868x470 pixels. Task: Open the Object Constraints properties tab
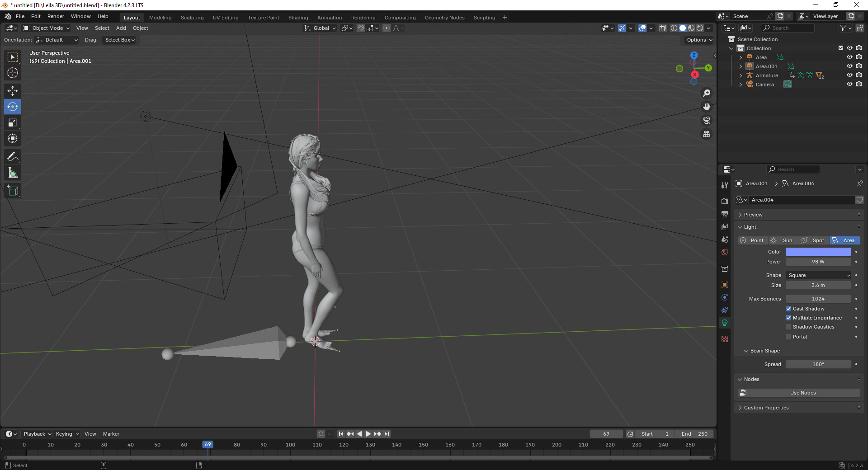(725, 310)
